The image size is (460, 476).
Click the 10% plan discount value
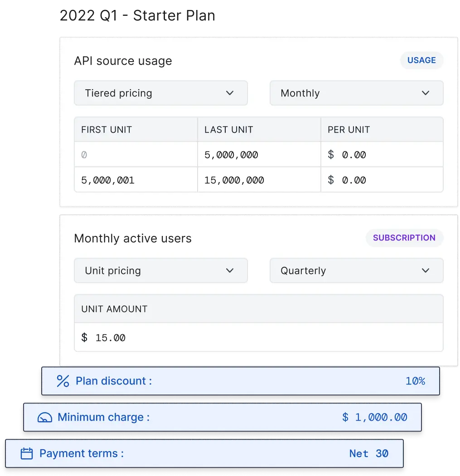pyautogui.click(x=415, y=381)
